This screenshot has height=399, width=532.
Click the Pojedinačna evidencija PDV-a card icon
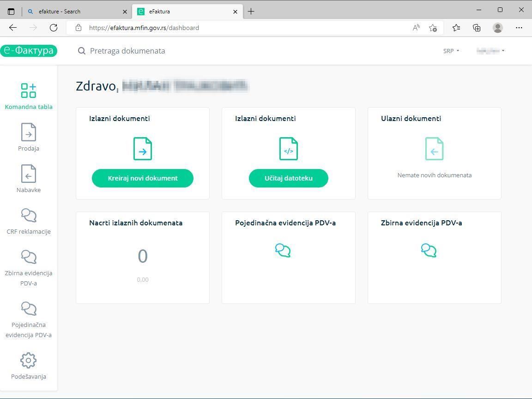(283, 250)
